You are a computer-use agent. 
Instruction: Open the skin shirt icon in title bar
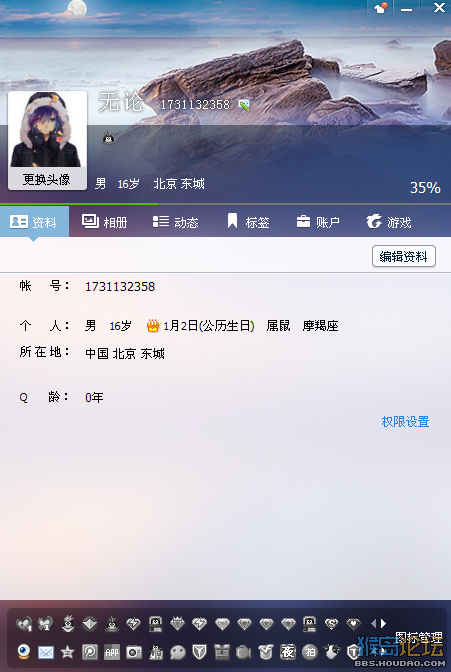click(x=380, y=8)
